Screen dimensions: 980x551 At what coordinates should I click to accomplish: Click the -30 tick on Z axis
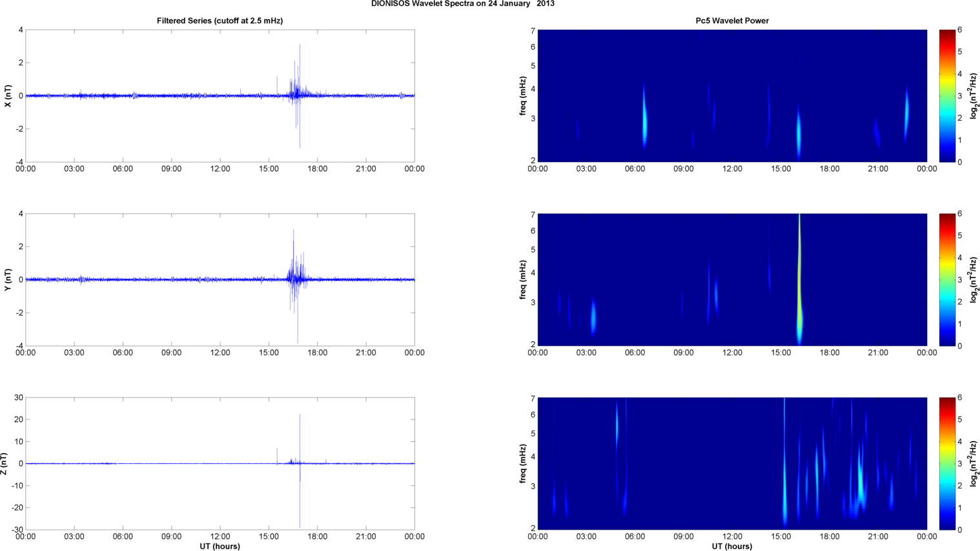18,530
